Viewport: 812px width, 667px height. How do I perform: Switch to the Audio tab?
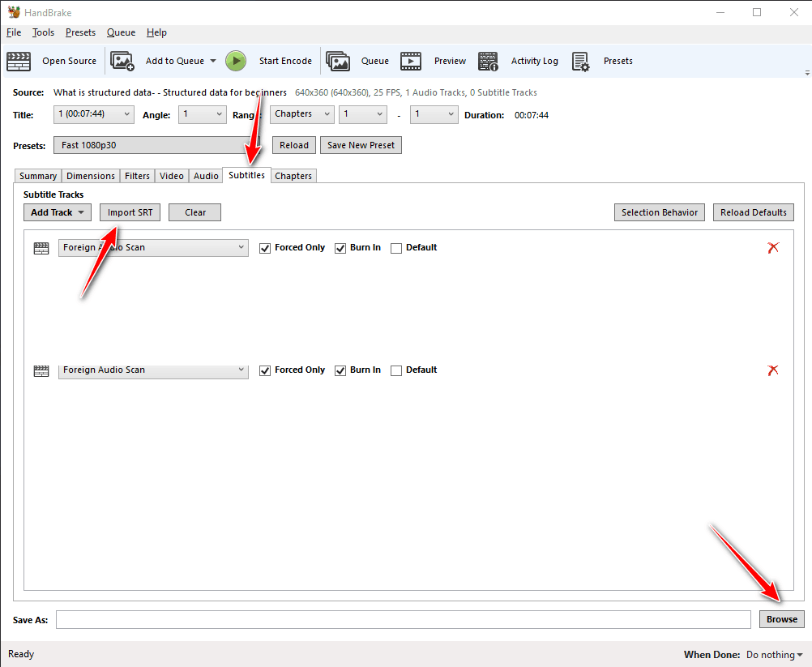coord(206,176)
